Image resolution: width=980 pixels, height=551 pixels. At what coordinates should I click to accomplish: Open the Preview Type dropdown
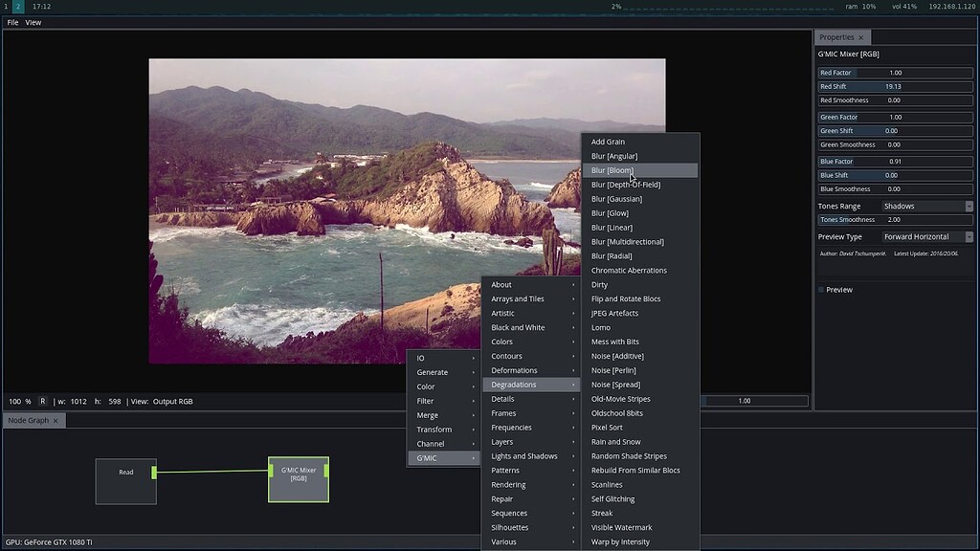click(924, 236)
